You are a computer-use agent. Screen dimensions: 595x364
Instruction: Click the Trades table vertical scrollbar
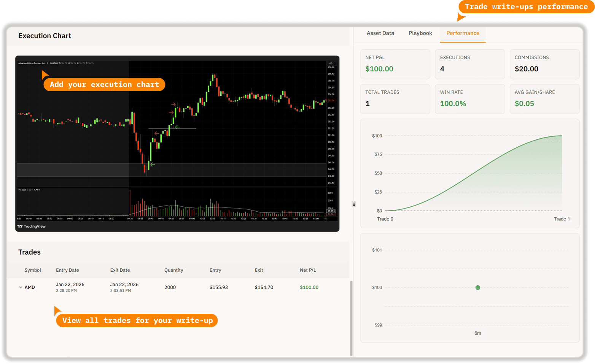[351, 318]
